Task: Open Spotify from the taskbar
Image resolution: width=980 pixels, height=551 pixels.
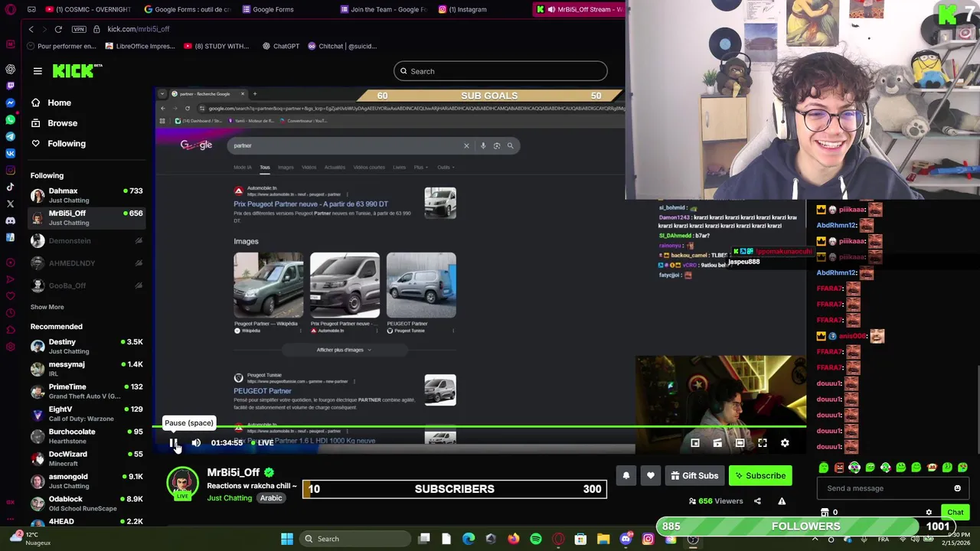Action: pyautogui.click(x=536, y=539)
